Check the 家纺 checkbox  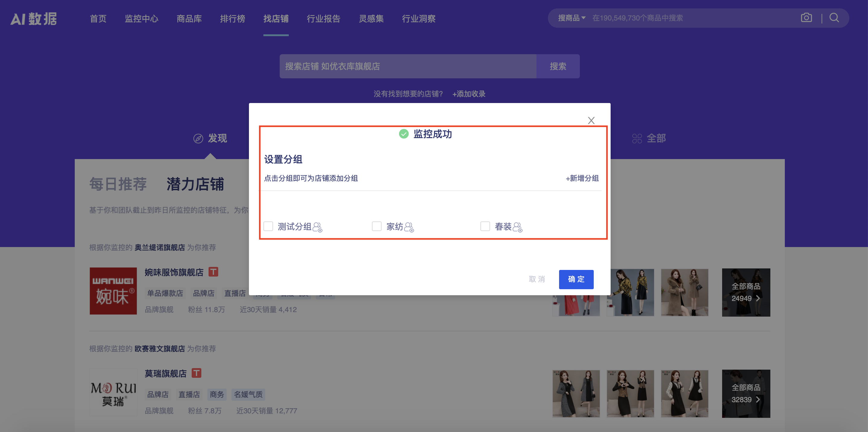(377, 226)
